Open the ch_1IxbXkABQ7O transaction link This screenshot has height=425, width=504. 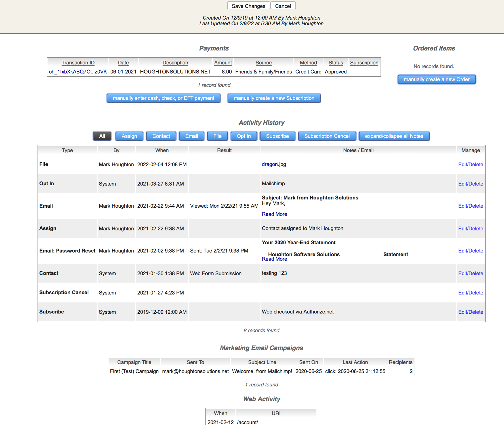pyautogui.click(x=78, y=72)
